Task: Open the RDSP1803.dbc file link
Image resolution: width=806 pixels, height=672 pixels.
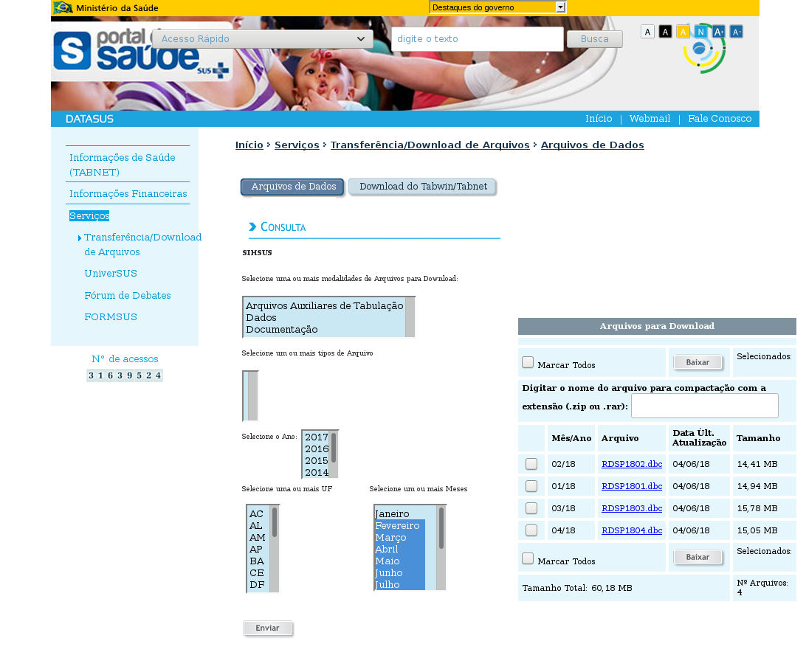Action: [x=632, y=508]
